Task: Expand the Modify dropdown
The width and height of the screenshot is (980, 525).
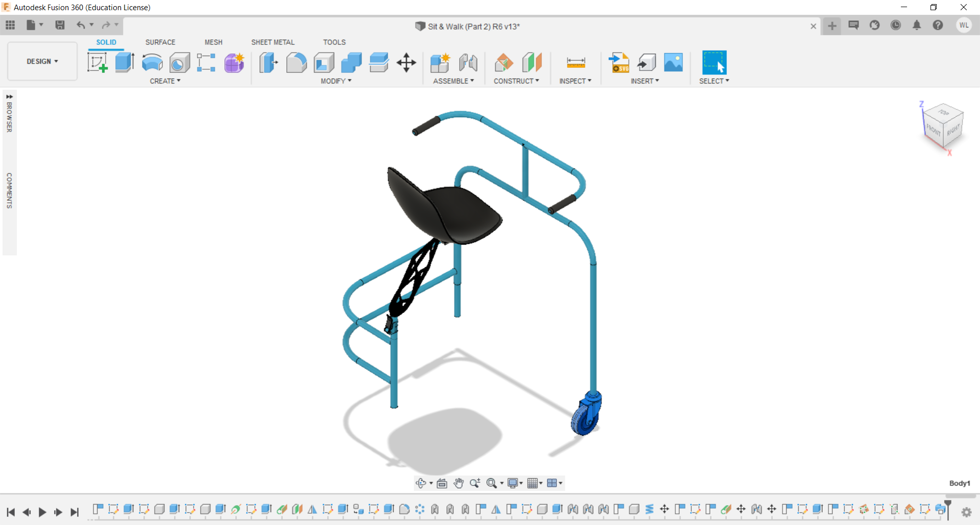Action: 335,81
